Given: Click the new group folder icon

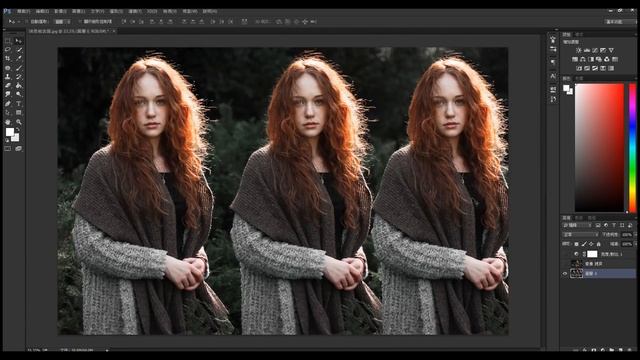Looking at the screenshot, I should click(x=612, y=350).
